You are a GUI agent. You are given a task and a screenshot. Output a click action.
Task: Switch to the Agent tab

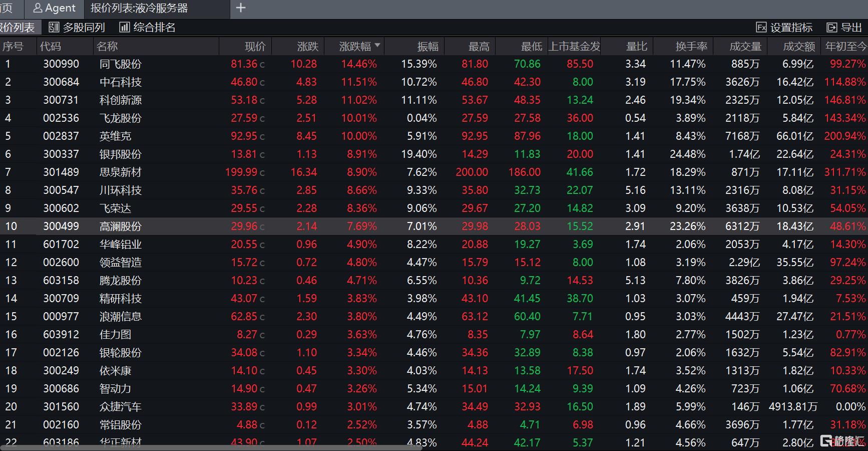pos(54,9)
